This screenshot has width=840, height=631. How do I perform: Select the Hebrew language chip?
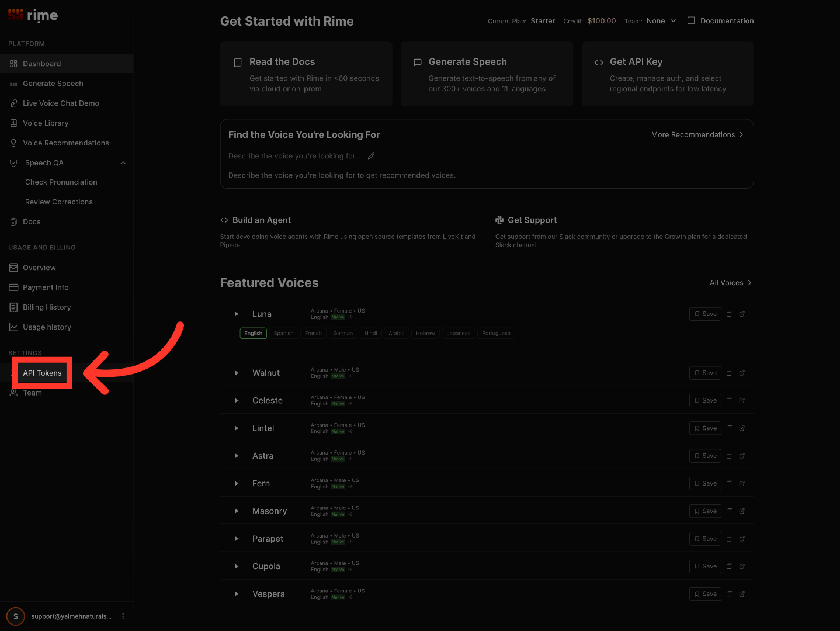click(x=426, y=334)
